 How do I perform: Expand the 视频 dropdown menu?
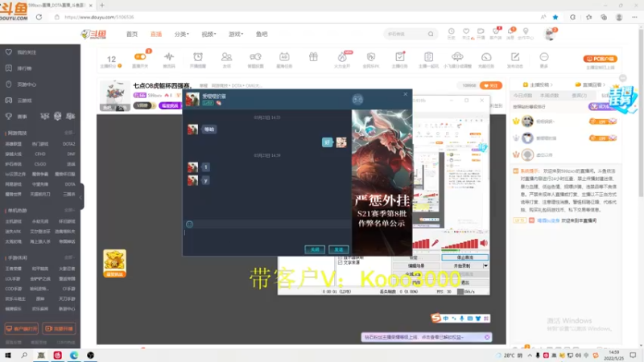point(208,34)
